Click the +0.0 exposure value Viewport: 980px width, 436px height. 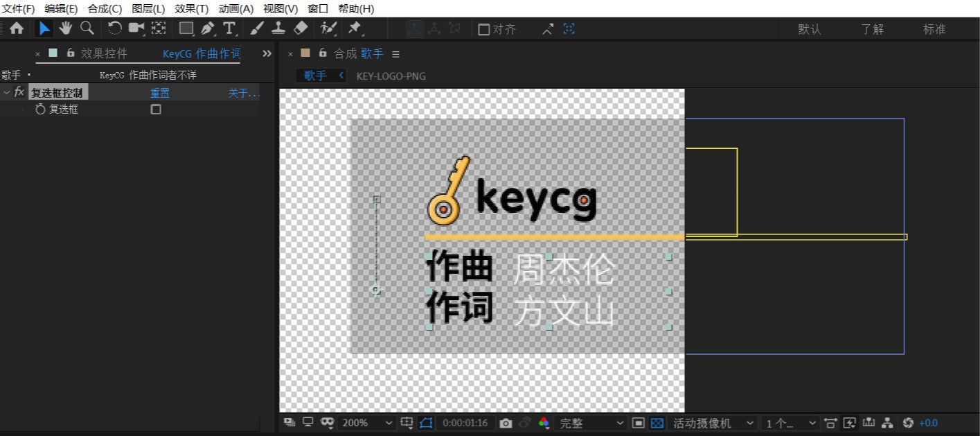pos(928,423)
